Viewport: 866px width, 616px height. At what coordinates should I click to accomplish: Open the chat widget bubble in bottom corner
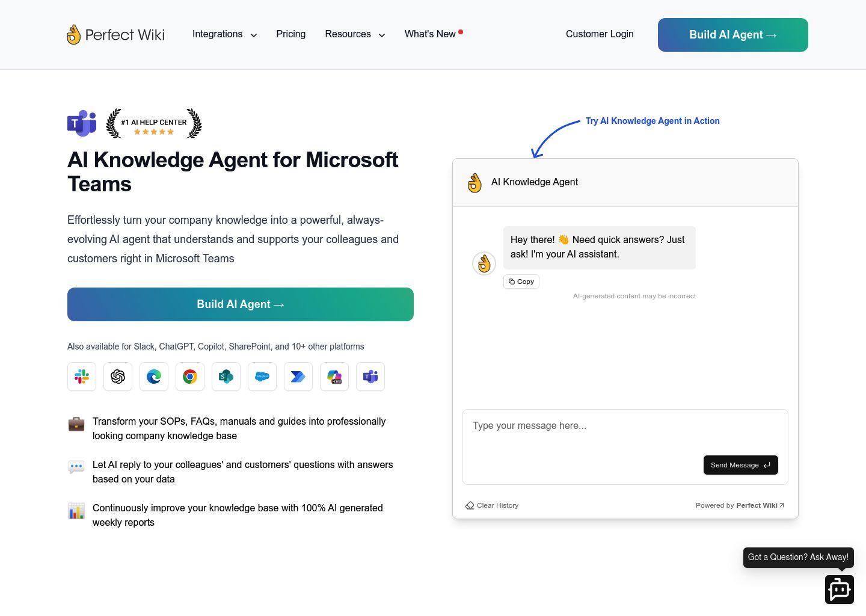(840, 589)
